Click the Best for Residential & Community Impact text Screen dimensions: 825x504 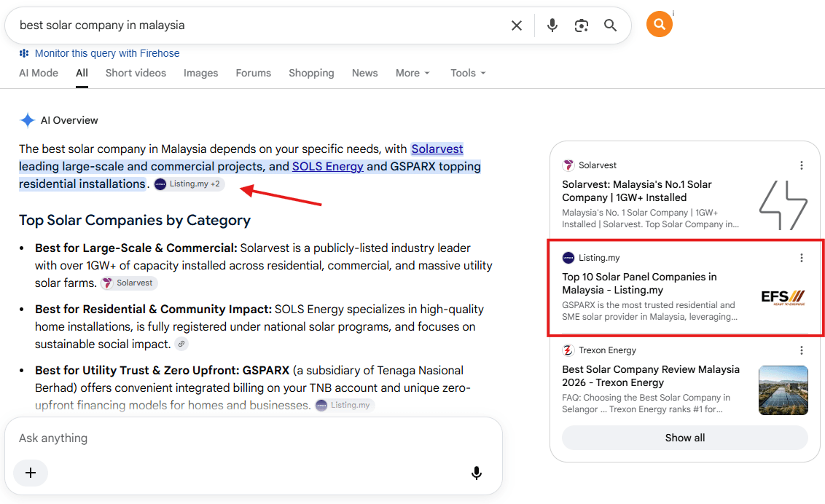click(x=153, y=309)
